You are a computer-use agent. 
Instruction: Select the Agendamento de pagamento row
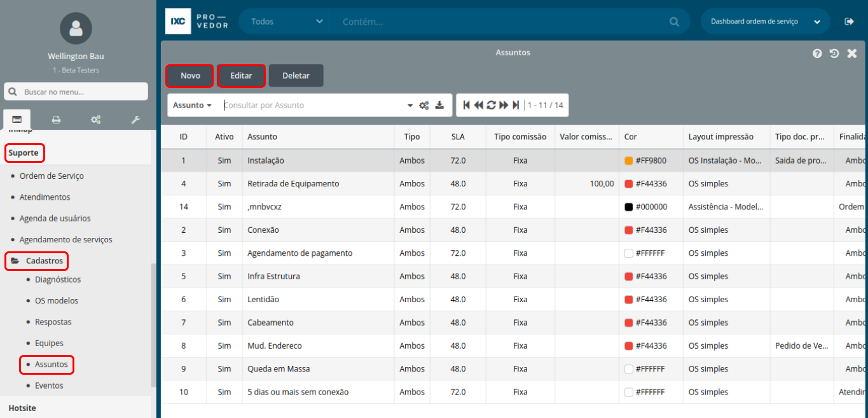[514, 253]
